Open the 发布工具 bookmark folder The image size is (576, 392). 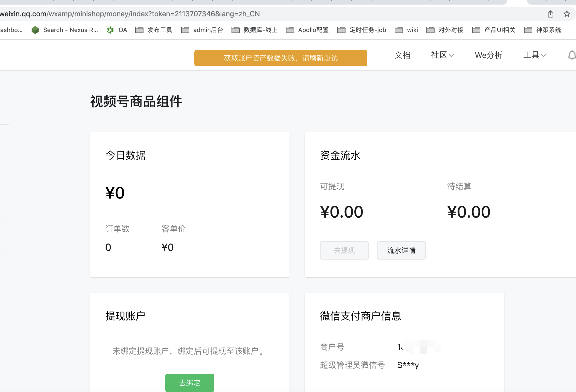tap(154, 30)
